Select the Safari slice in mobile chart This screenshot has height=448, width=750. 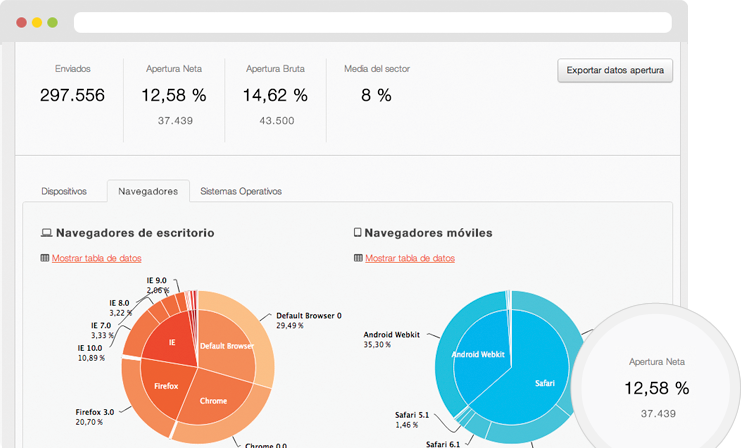click(545, 382)
